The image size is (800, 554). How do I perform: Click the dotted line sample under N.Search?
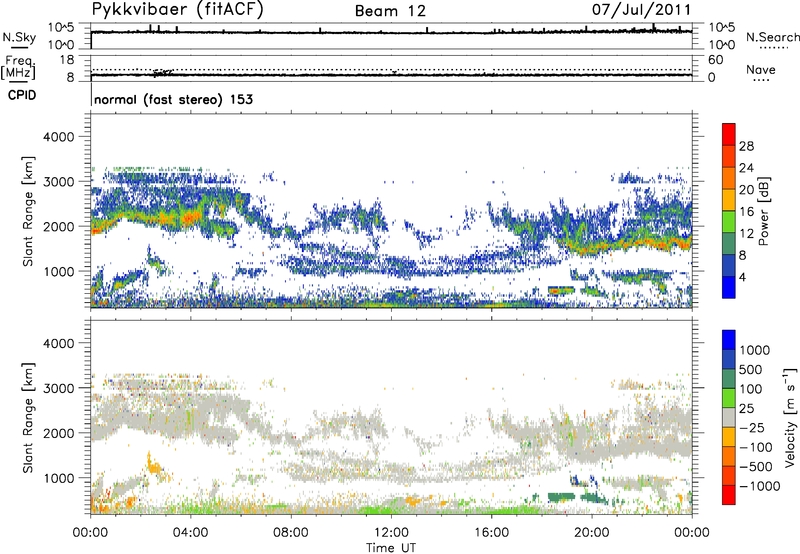pos(774,48)
